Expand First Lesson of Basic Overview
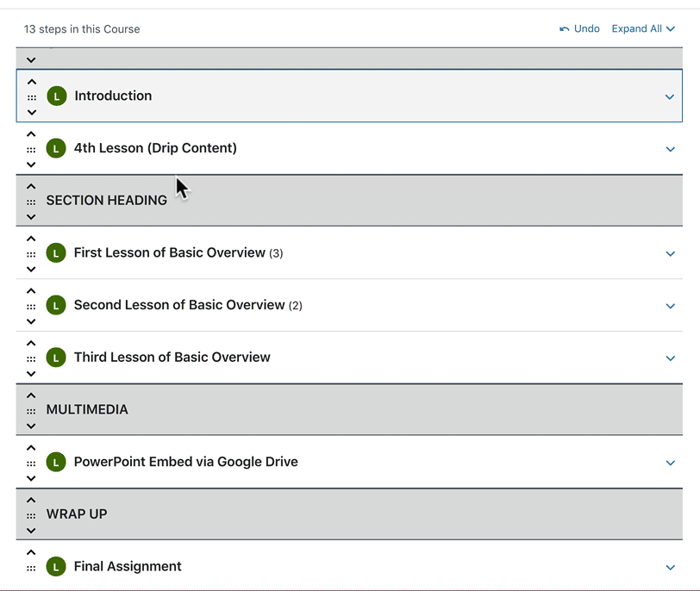Screen dimensions: 700x591 click(670, 253)
